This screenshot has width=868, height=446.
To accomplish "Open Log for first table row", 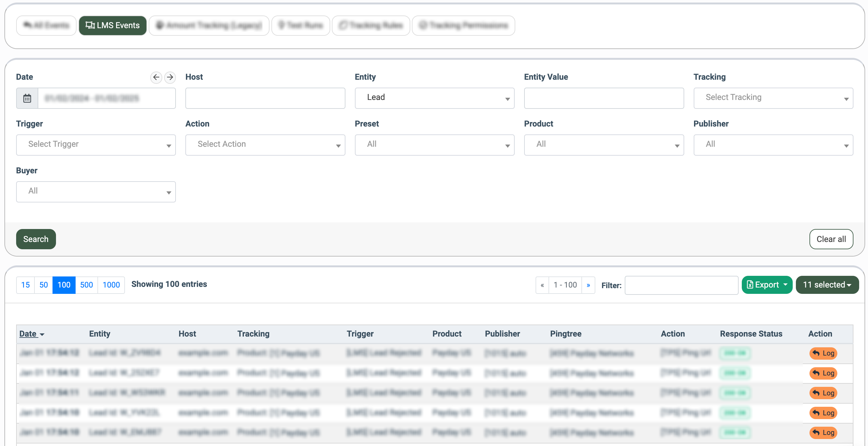I will 823,353.
